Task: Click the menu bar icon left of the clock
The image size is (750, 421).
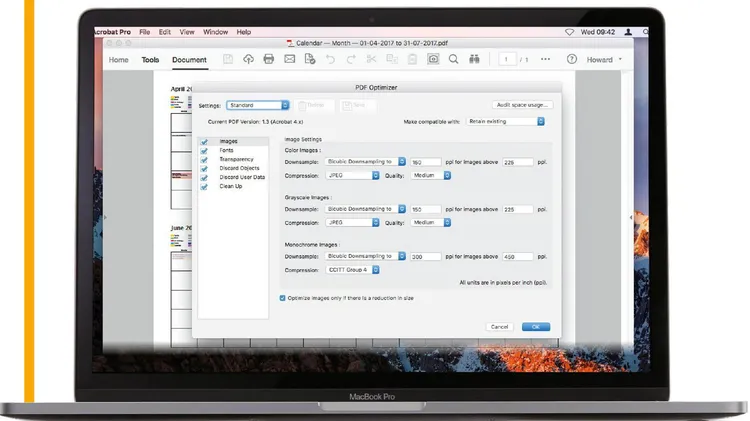Action: (x=569, y=32)
